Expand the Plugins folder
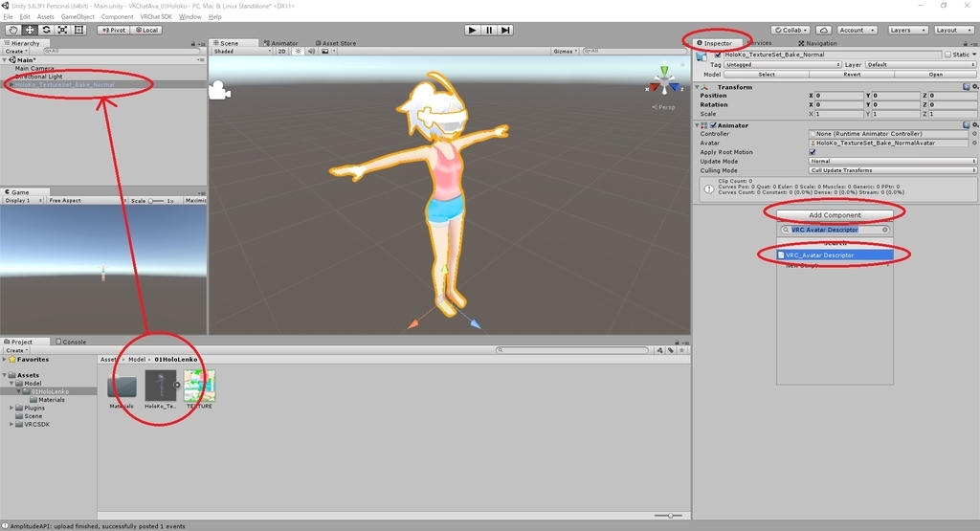Screen dimensions: 980x531 pyautogui.click(x=11, y=408)
